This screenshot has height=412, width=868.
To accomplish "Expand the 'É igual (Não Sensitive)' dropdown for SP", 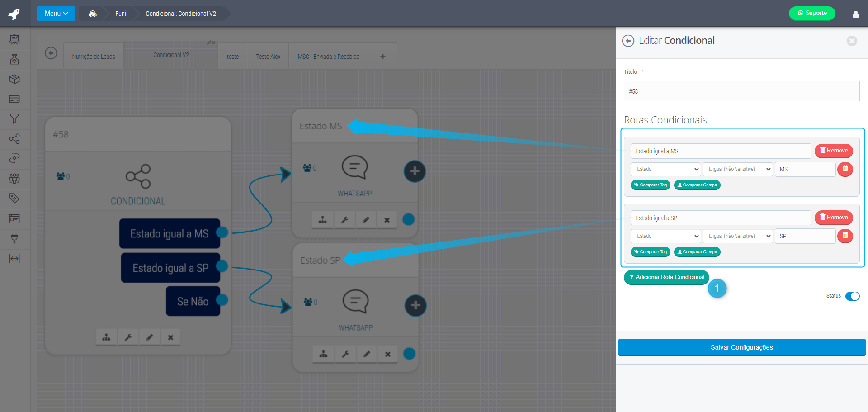I will tap(737, 236).
